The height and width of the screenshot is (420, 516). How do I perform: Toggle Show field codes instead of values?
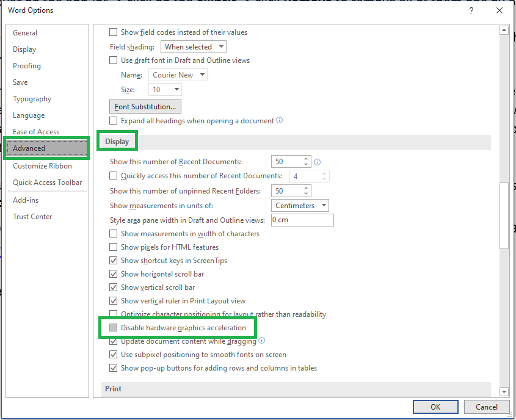pos(113,32)
